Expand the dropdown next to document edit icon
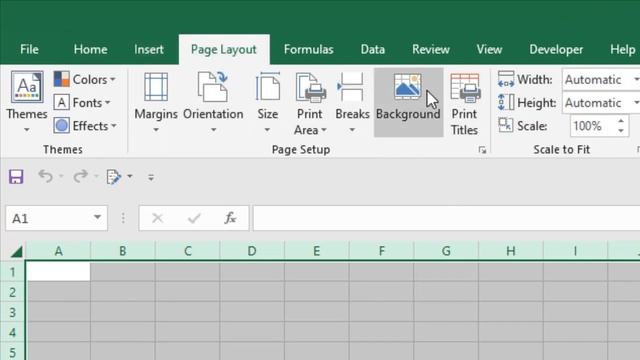 130,176
